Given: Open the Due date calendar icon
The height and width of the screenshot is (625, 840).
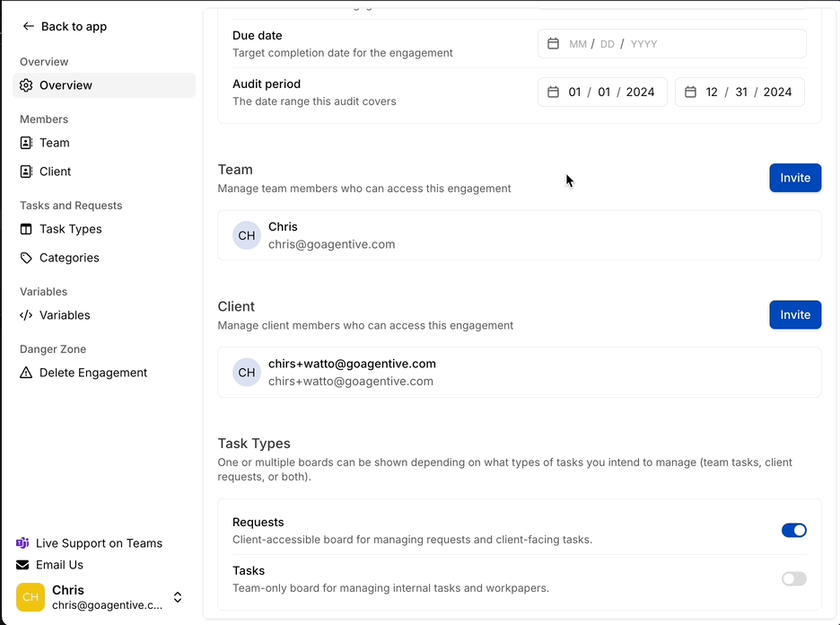Looking at the screenshot, I should (554, 44).
